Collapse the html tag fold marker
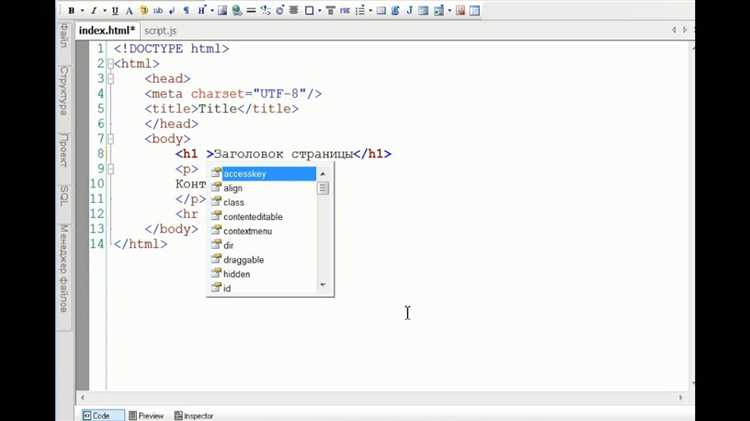This screenshot has width=750, height=421. (x=112, y=64)
